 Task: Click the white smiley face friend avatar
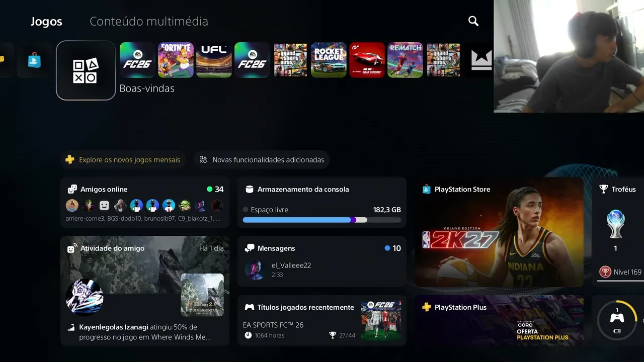pos(104,205)
